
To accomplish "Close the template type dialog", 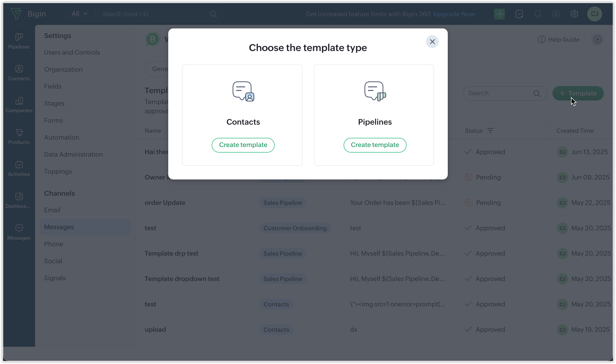I will pyautogui.click(x=432, y=42).
